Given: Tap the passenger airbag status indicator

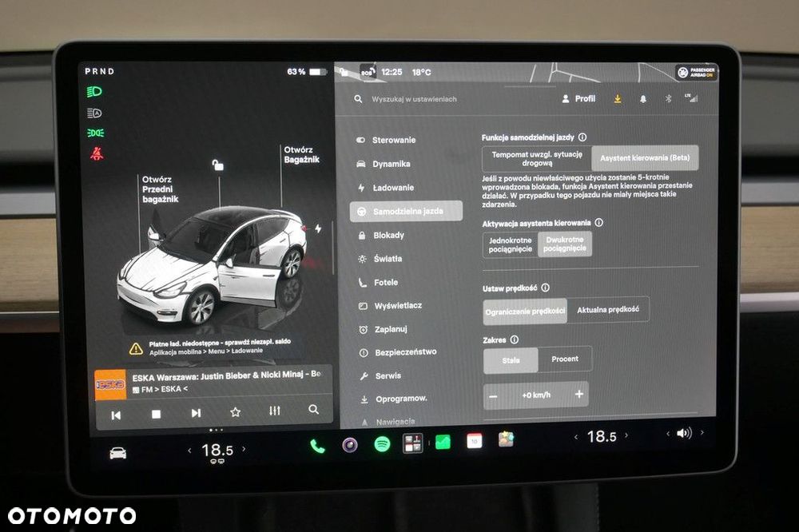Looking at the screenshot, I should click(697, 73).
